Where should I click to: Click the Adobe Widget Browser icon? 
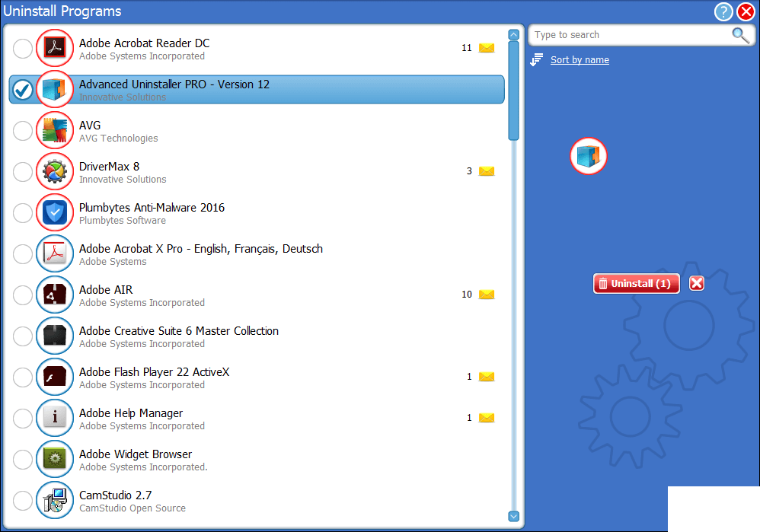tap(55, 460)
